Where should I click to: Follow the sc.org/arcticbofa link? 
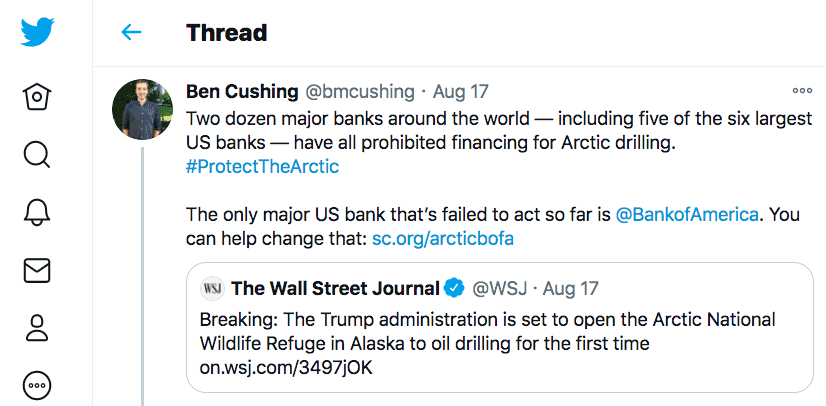444,238
